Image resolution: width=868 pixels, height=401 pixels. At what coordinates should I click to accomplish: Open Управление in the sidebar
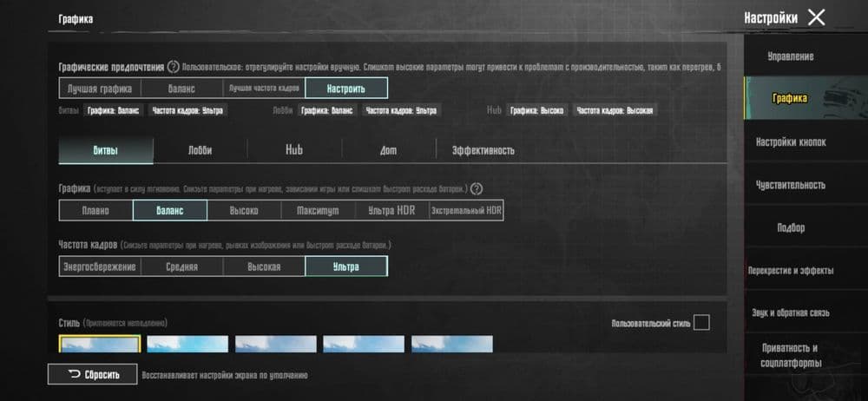tap(791, 56)
